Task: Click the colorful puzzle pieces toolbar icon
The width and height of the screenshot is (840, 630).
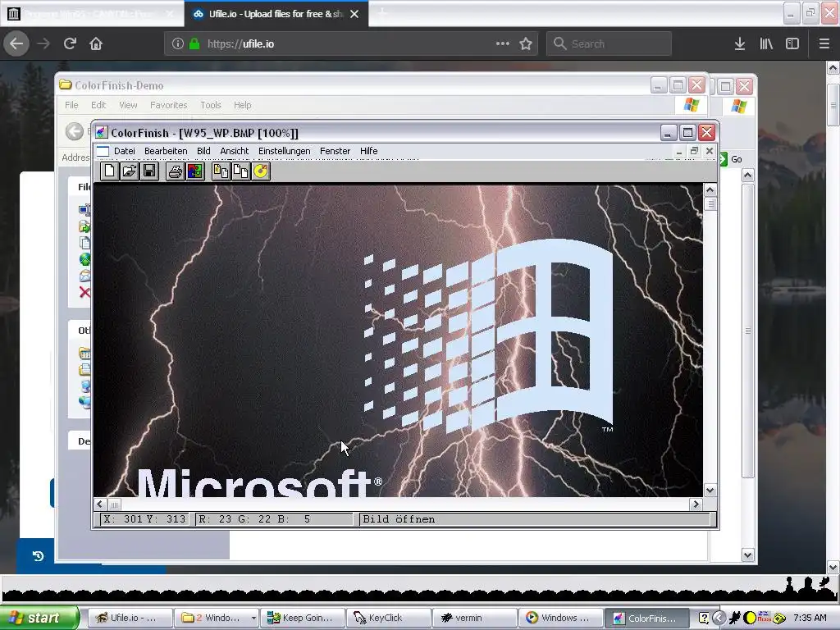Action: coord(195,171)
